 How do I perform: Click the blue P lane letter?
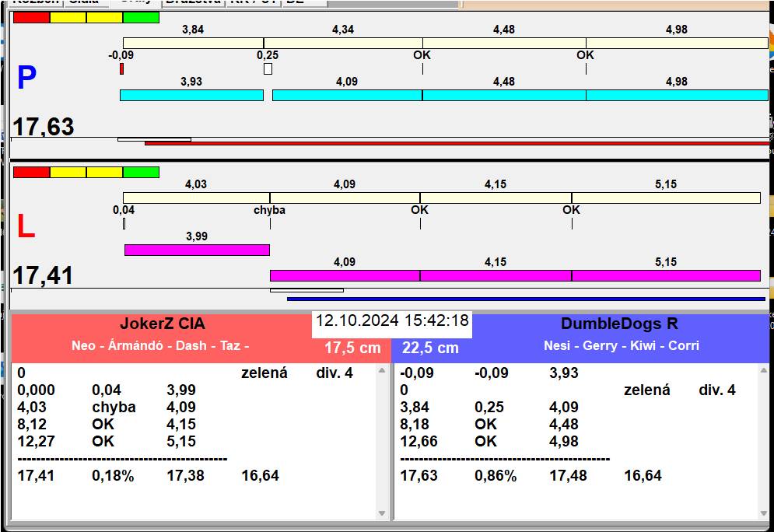point(26,78)
